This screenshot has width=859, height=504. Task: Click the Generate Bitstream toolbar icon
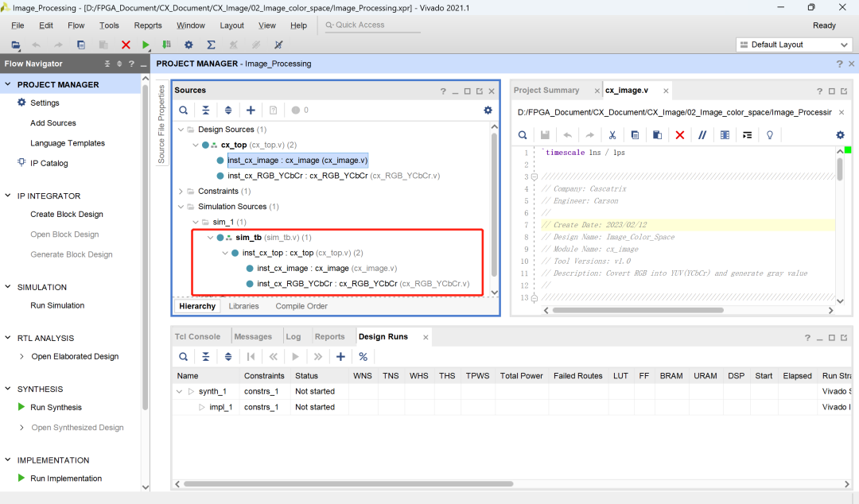tap(166, 45)
